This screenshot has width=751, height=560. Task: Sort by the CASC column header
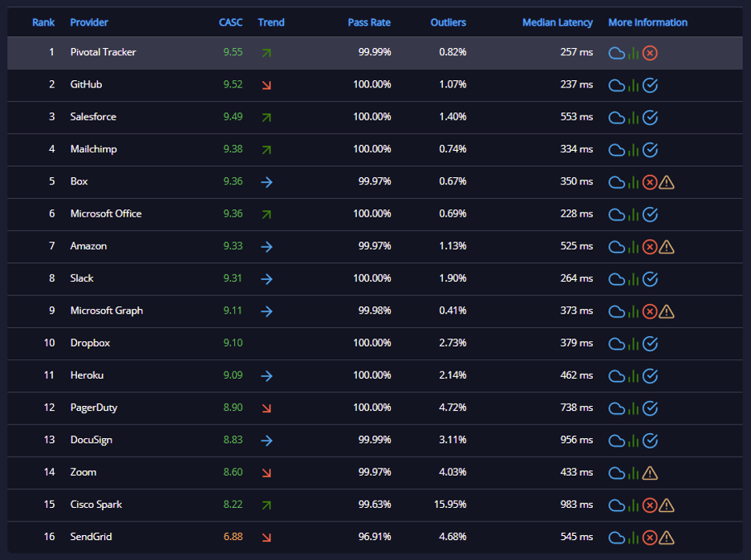click(230, 22)
